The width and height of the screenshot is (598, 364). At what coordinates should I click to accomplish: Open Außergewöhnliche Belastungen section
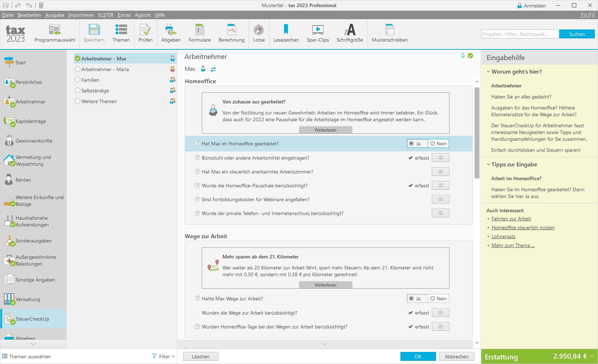pos(33,260)
